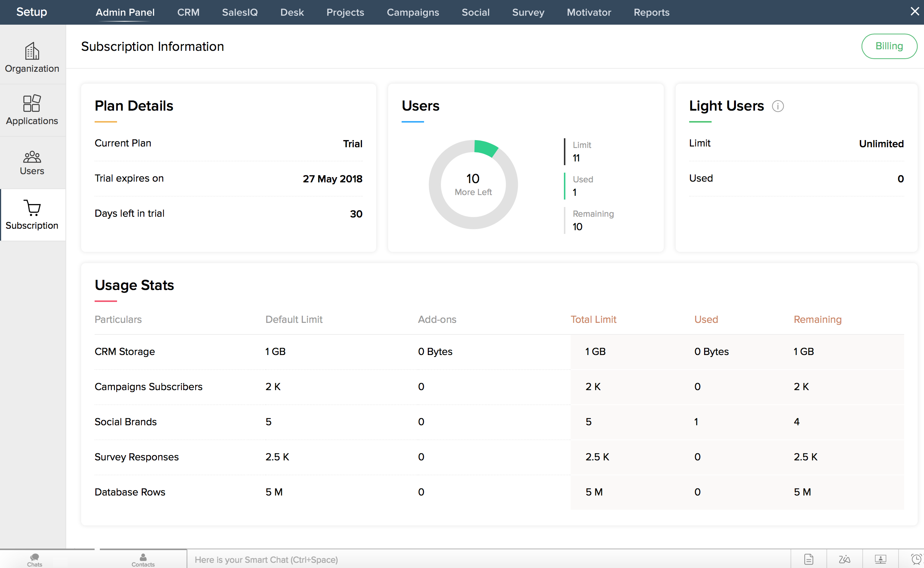Image resolution: width=924 pixels, height=568 pixels.
Task: Click the Light Users info icon
Action: [x=777, y=106]
